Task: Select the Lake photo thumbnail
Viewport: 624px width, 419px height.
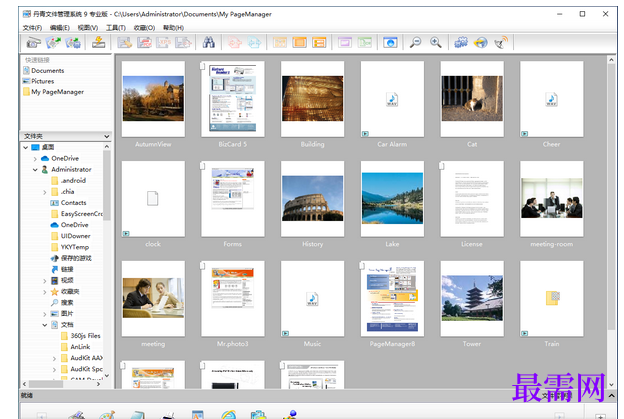Action: [x=392, y=199]
